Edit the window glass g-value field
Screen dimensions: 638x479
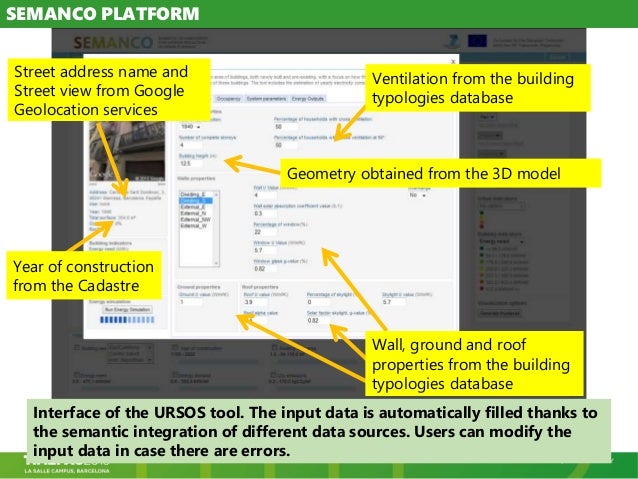(265, 269)
